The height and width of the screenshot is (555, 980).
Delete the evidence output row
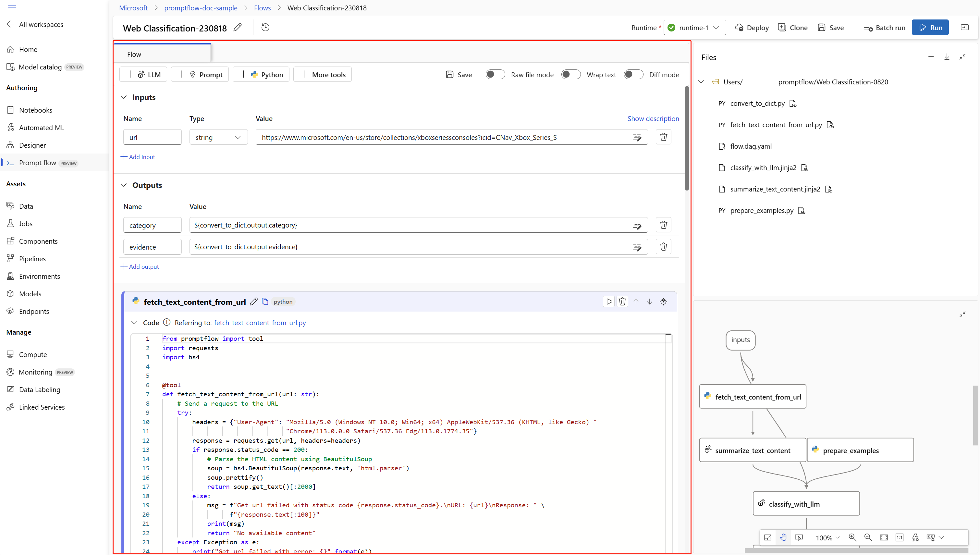[663, 247]
